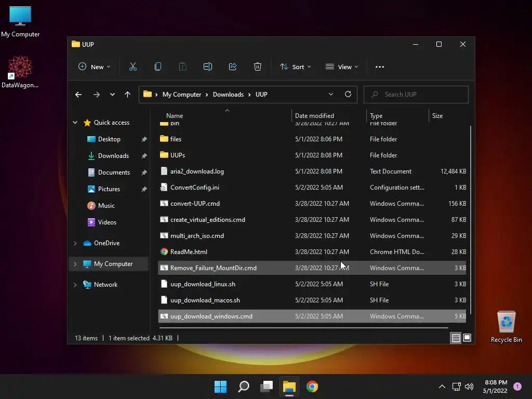Select Remove_Failure_MountDir.cmd file

tap(312, 268)
